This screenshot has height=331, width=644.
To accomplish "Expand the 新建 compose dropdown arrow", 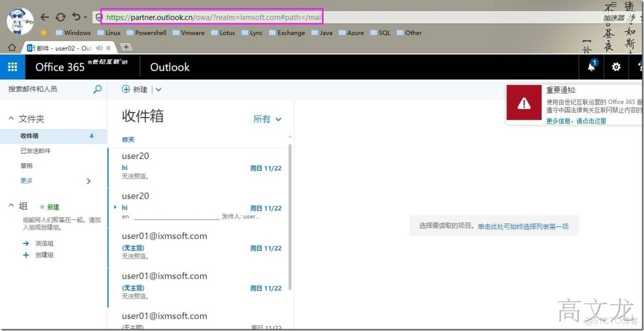I will pos(157,89).
